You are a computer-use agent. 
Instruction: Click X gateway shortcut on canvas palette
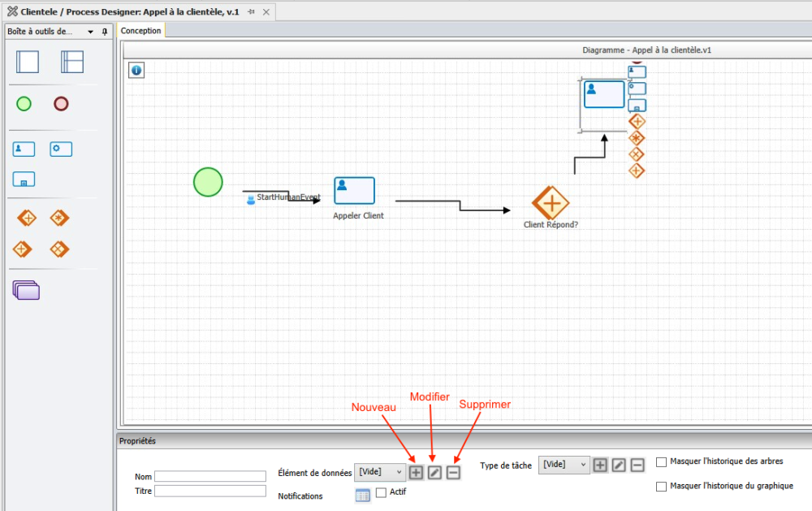pos(637,154)
